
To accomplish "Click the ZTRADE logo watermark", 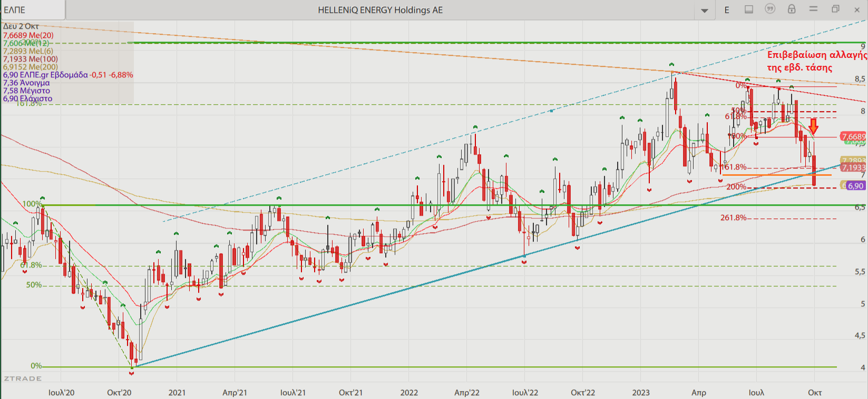I will pos(23,378).
